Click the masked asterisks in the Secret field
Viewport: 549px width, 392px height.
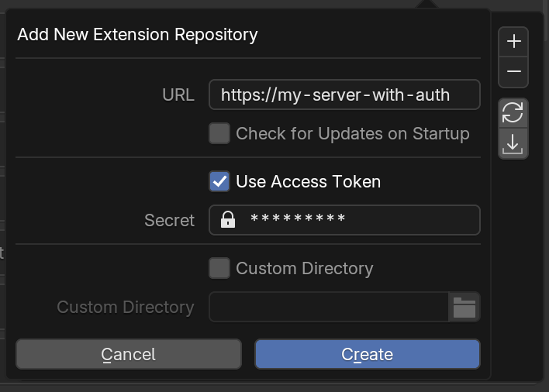[x=298, y=221]
